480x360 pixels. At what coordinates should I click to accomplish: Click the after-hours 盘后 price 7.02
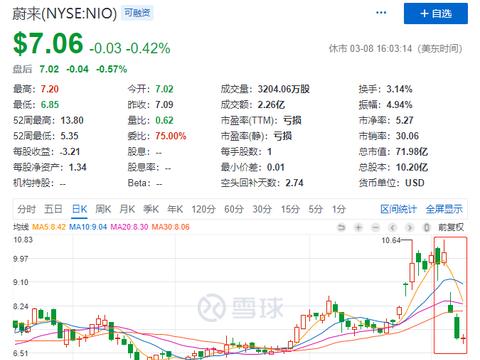tap(49, 69)
